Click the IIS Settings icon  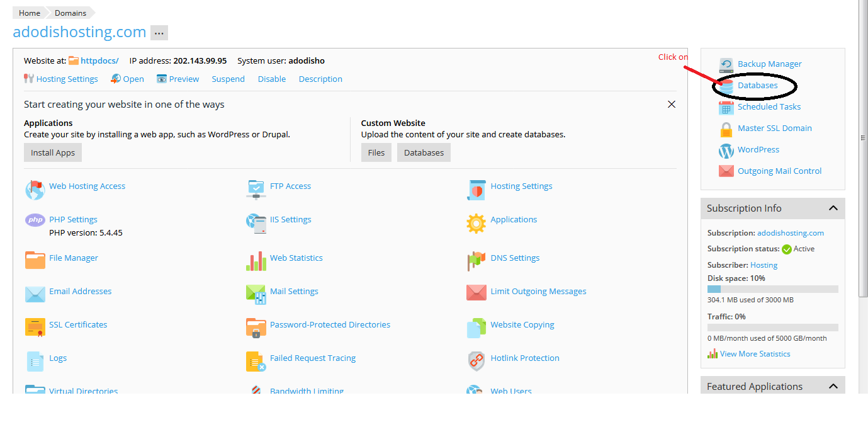pyautogui.click(x=256, y=223)
